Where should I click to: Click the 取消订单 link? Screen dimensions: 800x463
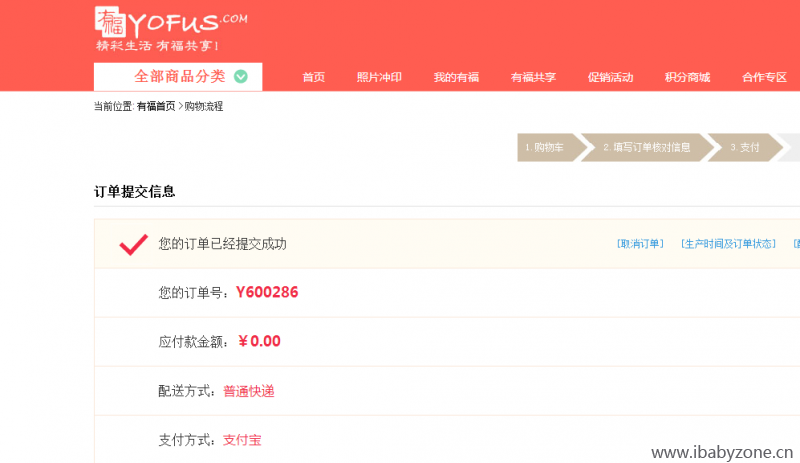point(640,244)
